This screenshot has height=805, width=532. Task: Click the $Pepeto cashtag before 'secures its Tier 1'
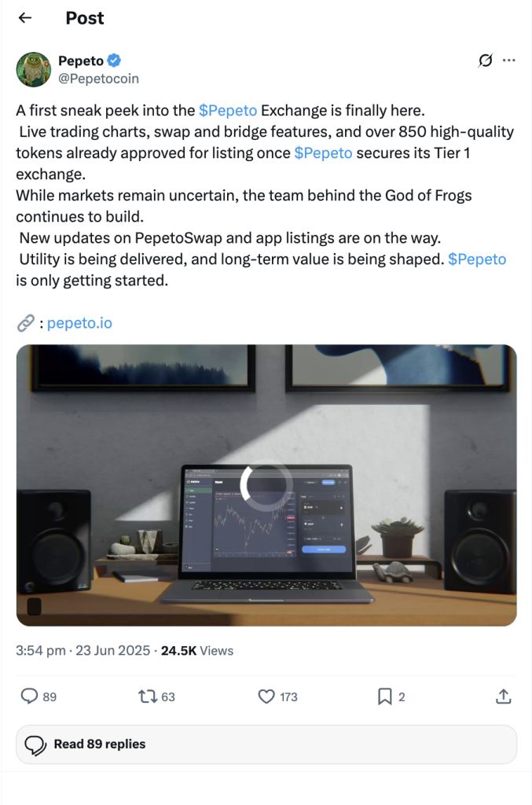pyautogui.click(x=323, y=153)
